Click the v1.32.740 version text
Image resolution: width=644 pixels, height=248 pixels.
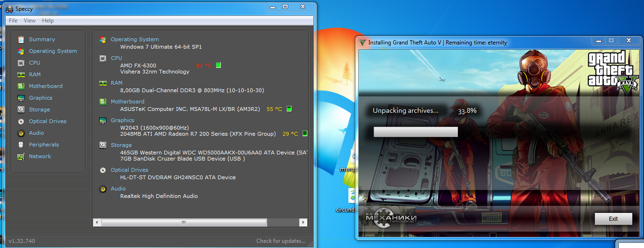coord(22,241)
